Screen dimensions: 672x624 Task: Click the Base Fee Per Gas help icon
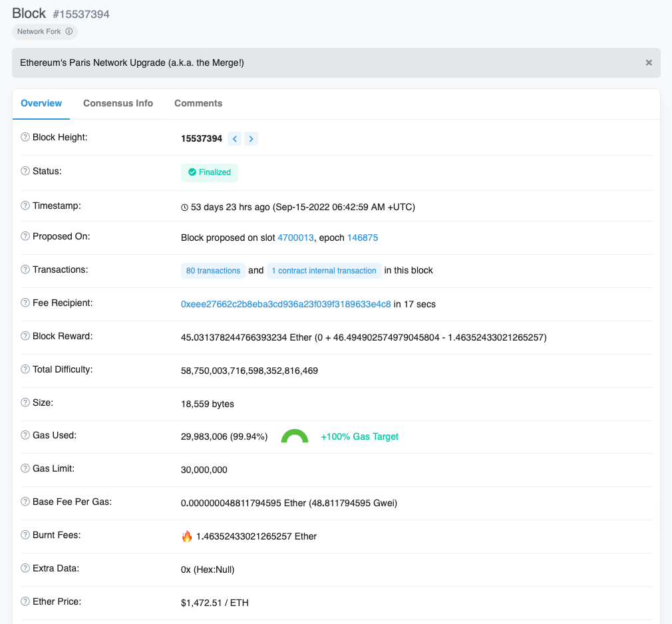click(x=25, y=502)
